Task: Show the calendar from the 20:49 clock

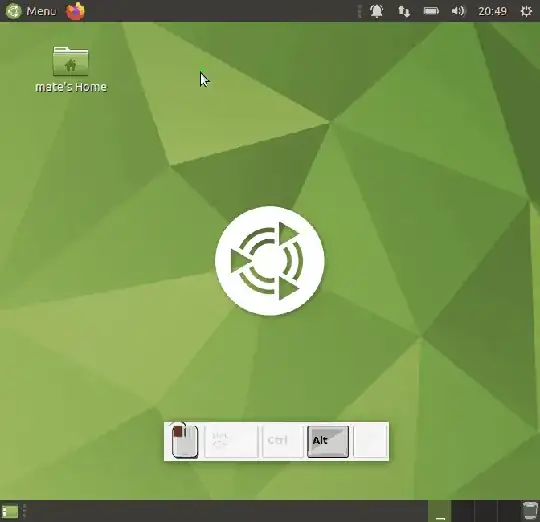Action: (x=492, y=11)
